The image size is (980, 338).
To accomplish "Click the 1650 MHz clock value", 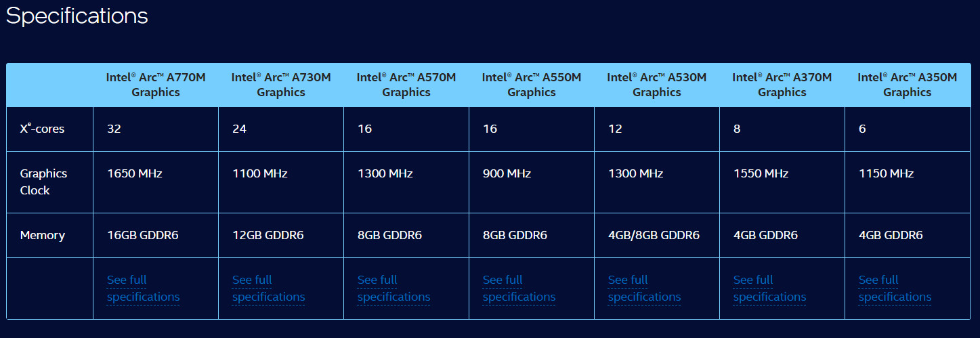I will pyautogui.click(x=135, y=174).
